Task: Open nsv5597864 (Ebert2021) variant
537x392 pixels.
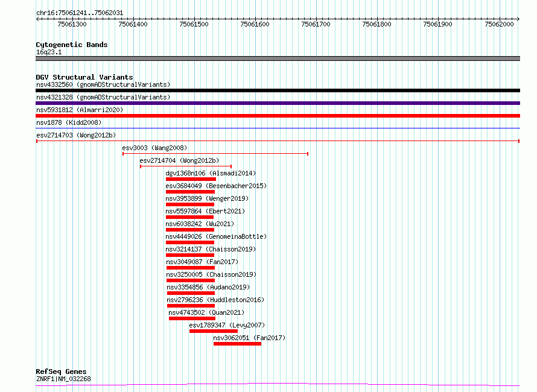Action: (x=205, y=211)
